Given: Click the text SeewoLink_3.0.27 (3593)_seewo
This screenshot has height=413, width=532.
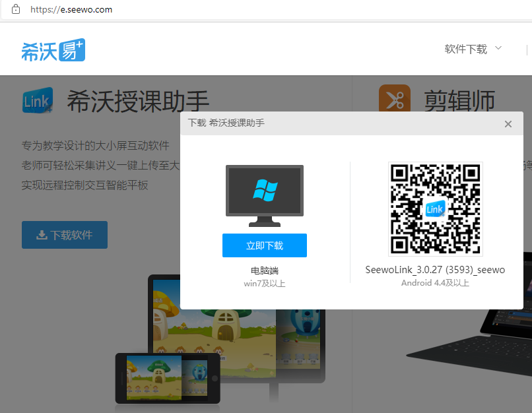Looking at the screenshot, I should tap(435, 270).
